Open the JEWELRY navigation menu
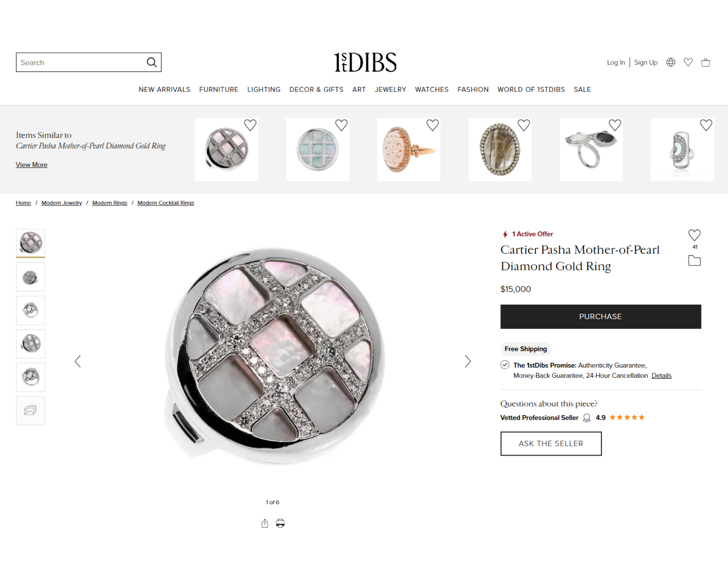This screenshot has width=728, height=582. 390,90
